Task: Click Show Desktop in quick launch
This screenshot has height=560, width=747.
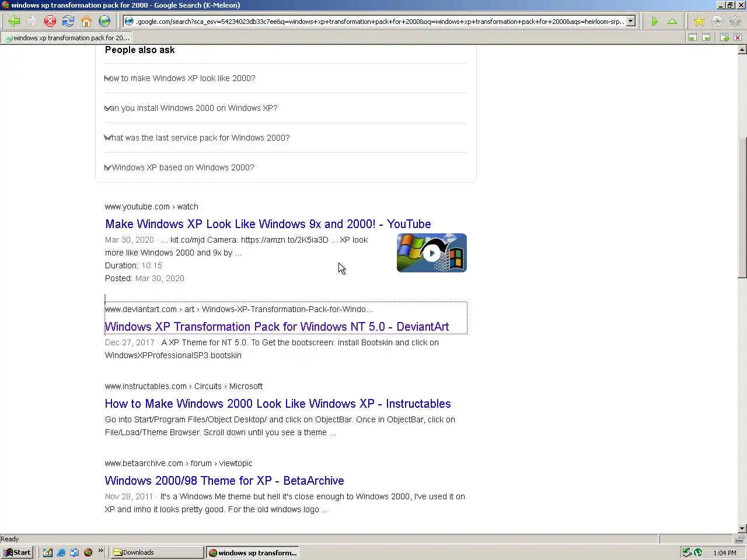Action: pos(48,552)
